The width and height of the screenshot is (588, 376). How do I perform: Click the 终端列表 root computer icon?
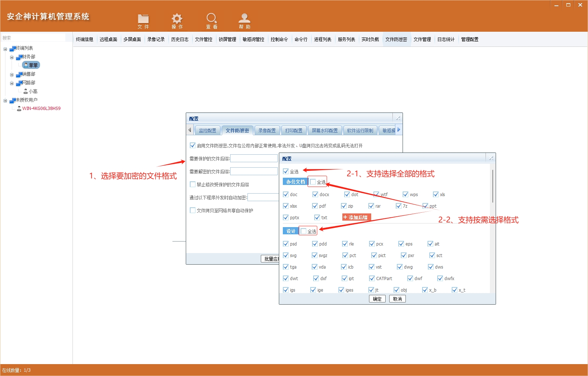pyautogui.click(x=13, y=48)
